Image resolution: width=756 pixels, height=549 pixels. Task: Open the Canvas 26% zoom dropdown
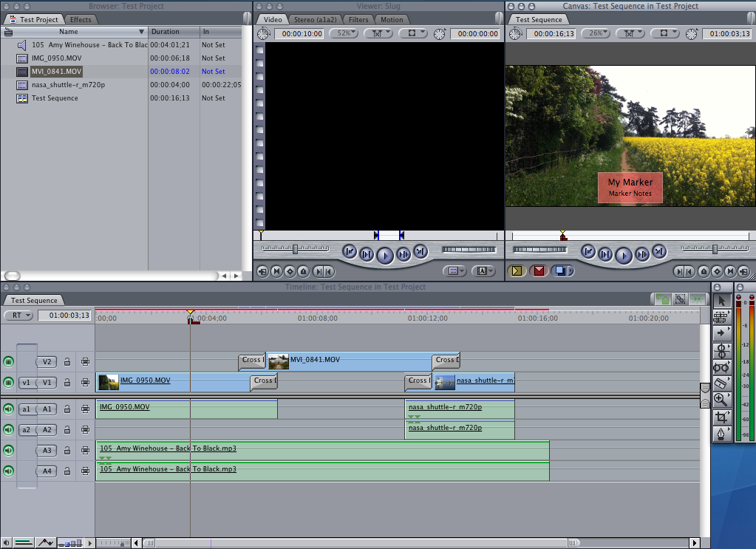pos(596,33)
